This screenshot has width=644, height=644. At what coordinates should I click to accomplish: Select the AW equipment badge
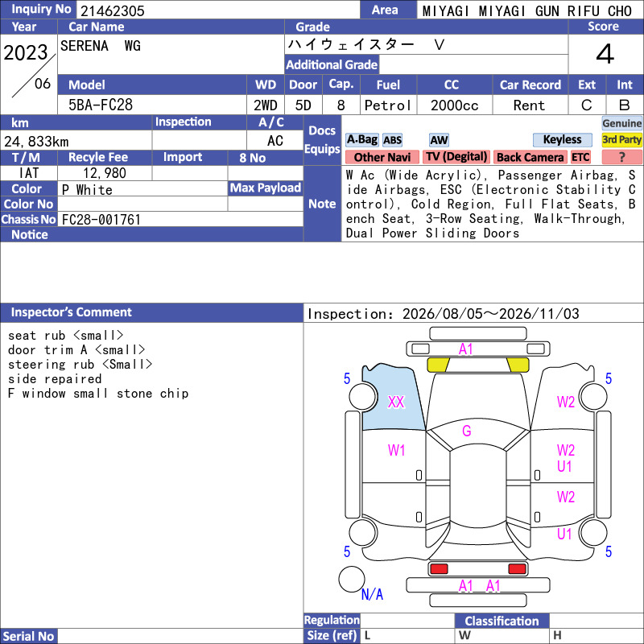click(439, 140)
